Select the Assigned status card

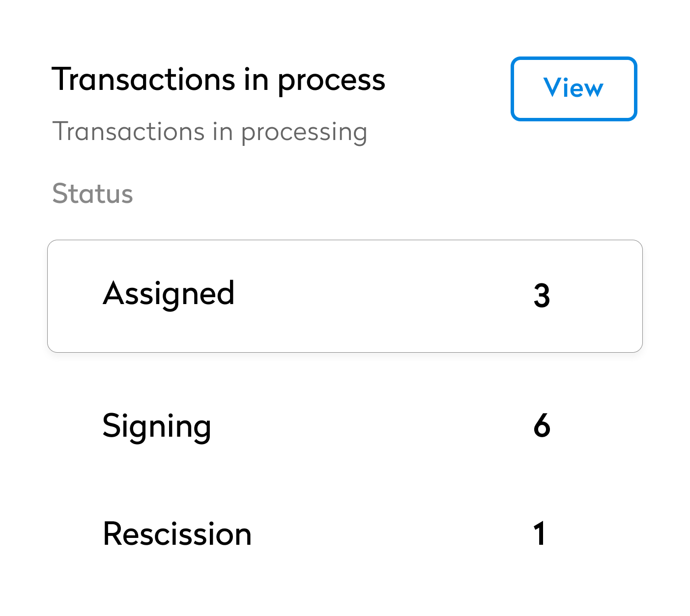(345, 296)
